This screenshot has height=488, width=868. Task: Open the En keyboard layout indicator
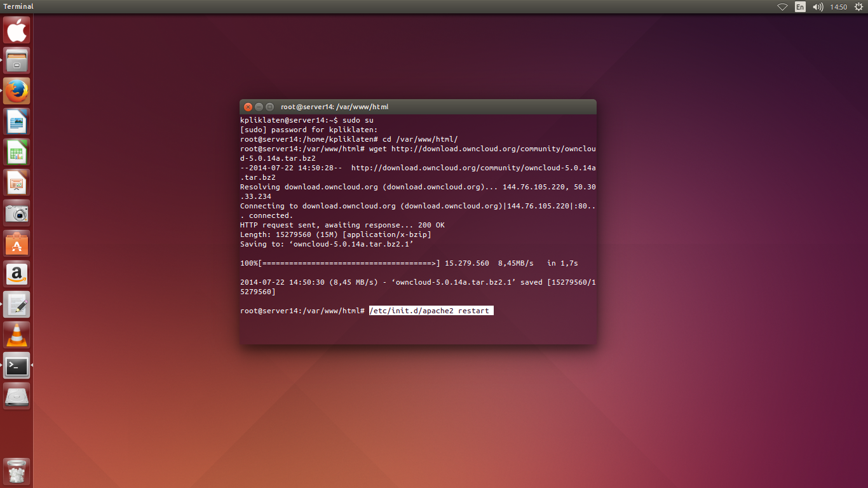[x=800, y=7]
